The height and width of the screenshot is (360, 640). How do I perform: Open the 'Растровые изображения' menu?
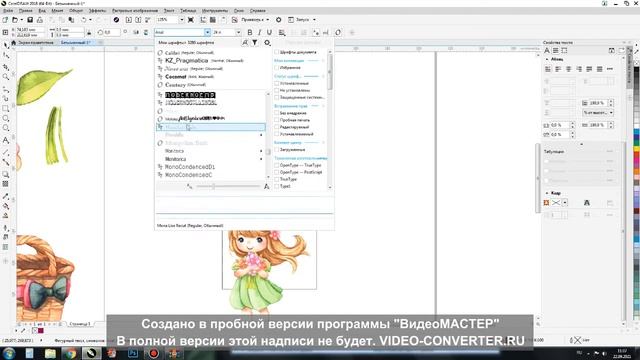pos(135,11)
